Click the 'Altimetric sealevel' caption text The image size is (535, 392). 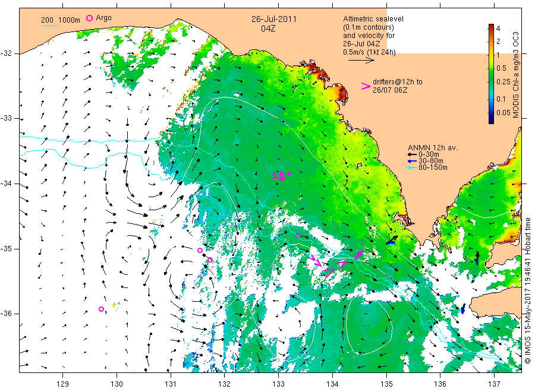point(373,19)
